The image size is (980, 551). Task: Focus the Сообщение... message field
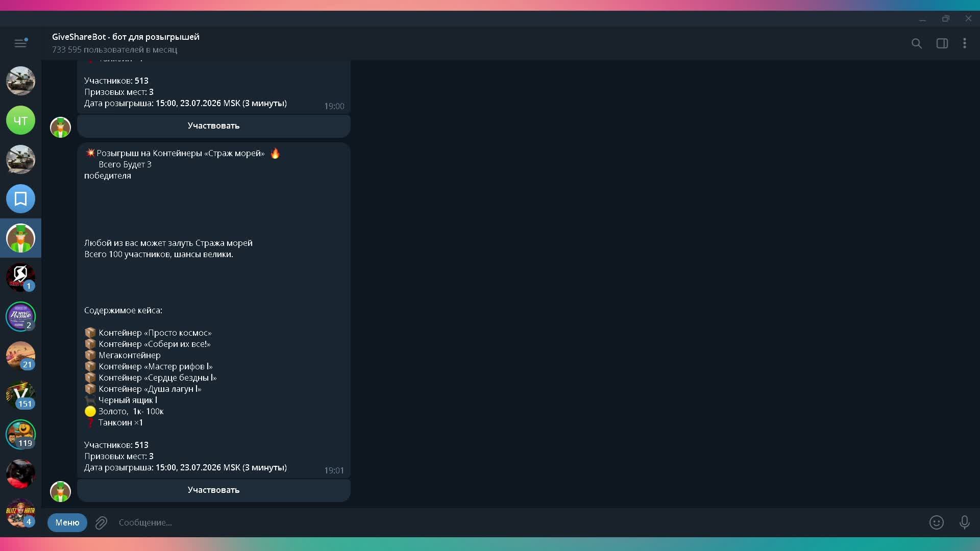tap(518, 522)
